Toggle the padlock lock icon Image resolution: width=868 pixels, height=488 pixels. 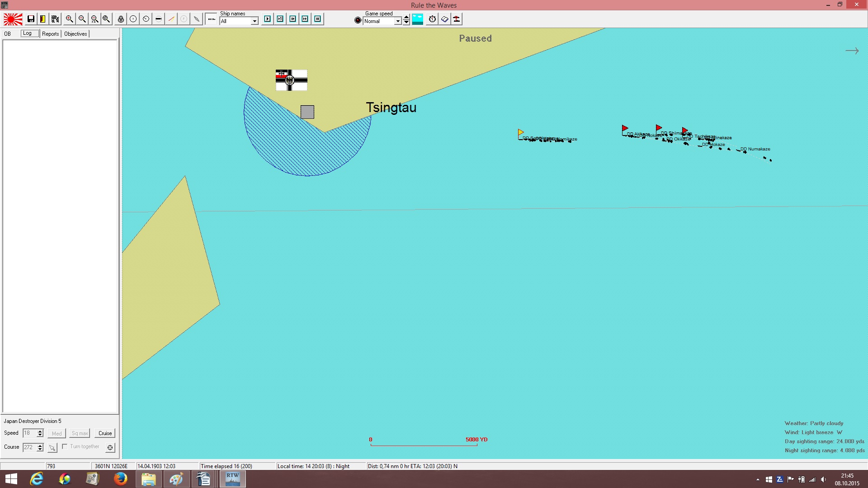(121, 19)
